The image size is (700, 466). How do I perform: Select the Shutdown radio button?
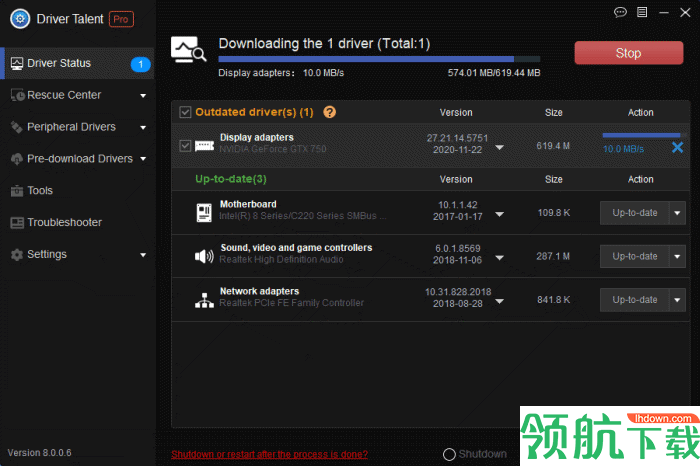click(x=449, y=454)
